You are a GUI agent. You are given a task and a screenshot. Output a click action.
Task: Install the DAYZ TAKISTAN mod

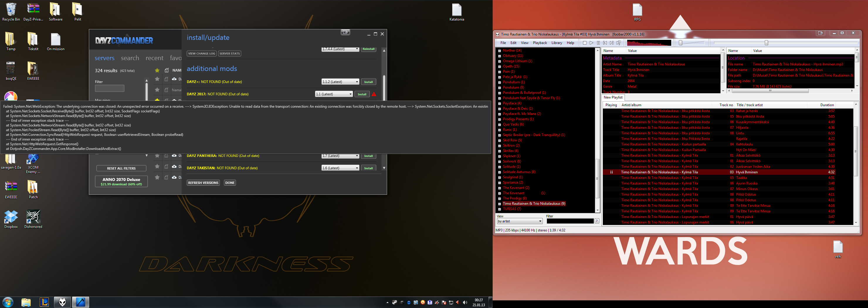coord(368,168)
